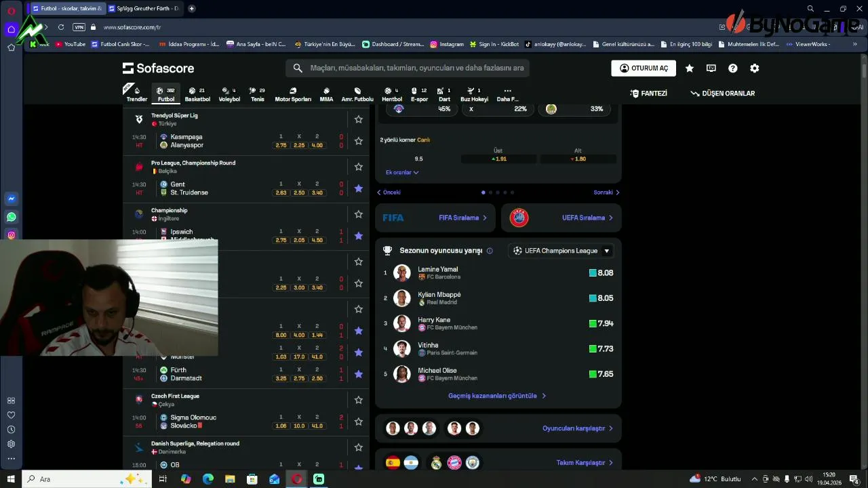This screenshot has height=488, width=868.
Task: Unfavorite the Fürth vs Darmstadt match
Action: (x=359, y=374)
